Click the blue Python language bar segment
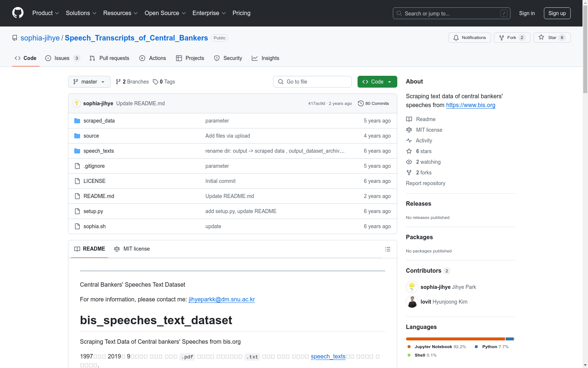Screen dimensions: 588x368 510,339
